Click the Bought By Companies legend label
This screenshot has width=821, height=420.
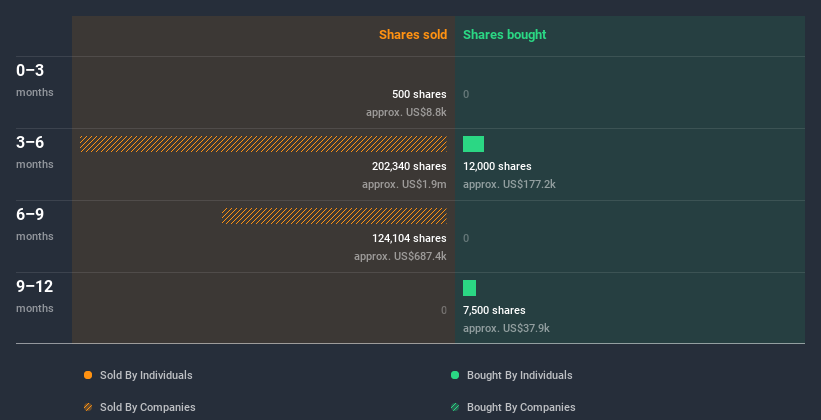521,407
